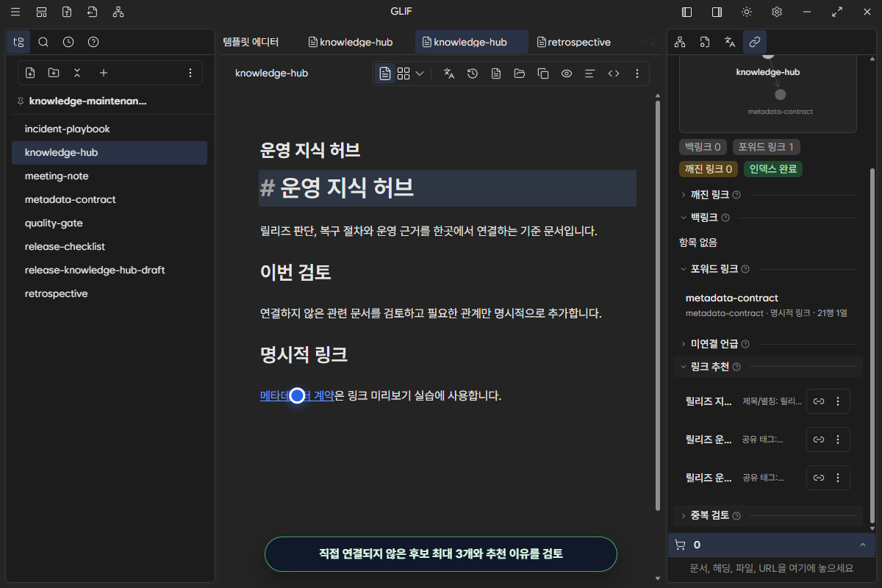The width and height of the screenshot is (882, 588).
Task: Click the open folder icon in editor toolbar
Action: pyautogui.click(x=520, y=73)
